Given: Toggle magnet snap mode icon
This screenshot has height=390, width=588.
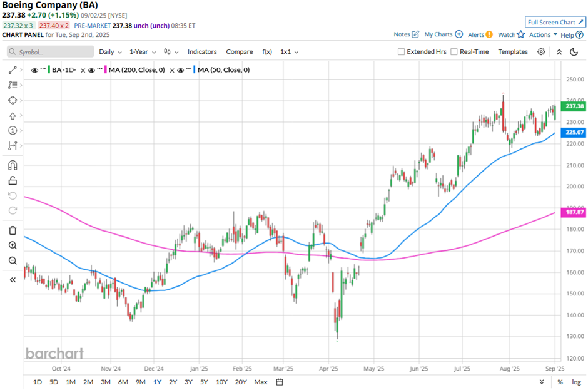Looking at the screenshot, I should coord(13,165).
